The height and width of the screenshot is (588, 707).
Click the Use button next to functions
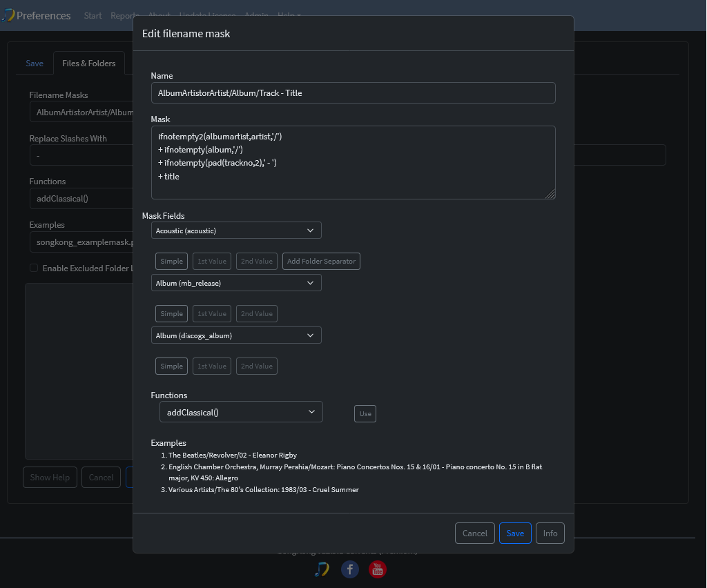coord(365,413)
